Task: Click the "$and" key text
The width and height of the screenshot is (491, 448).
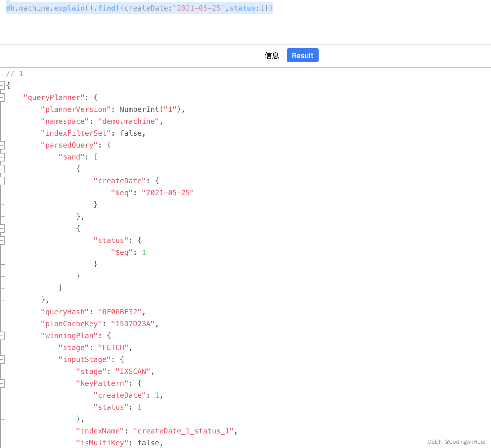Action: click(x=71, y=157)
